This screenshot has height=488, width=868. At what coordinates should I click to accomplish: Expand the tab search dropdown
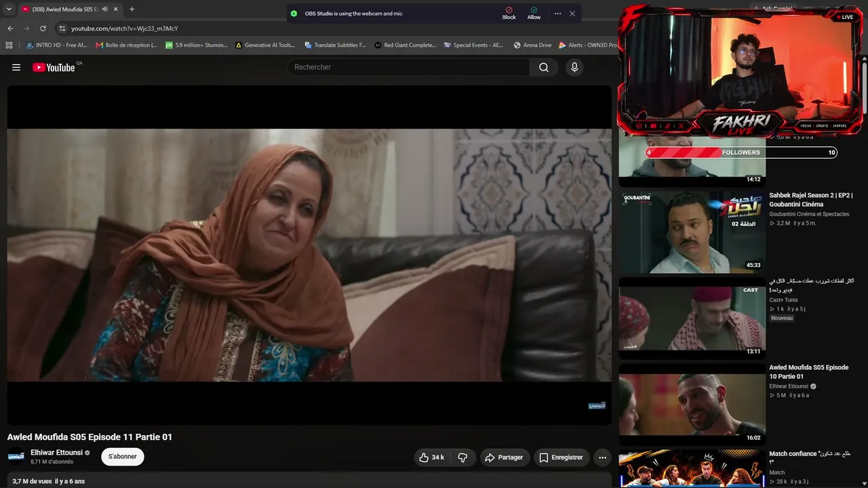coord(9,9)
